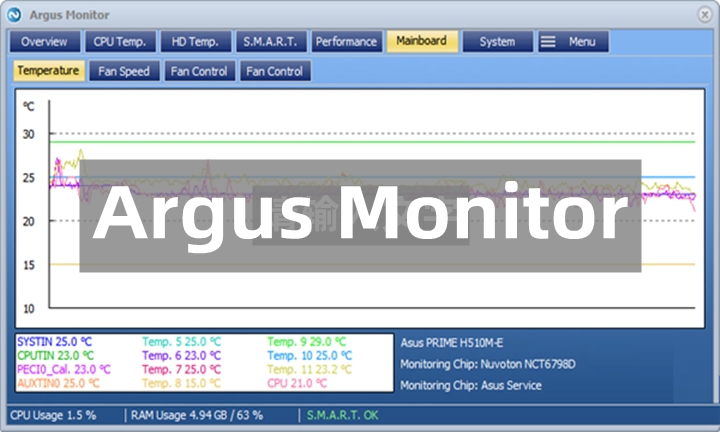Click the °C unit label on the graph

point(28,107)
